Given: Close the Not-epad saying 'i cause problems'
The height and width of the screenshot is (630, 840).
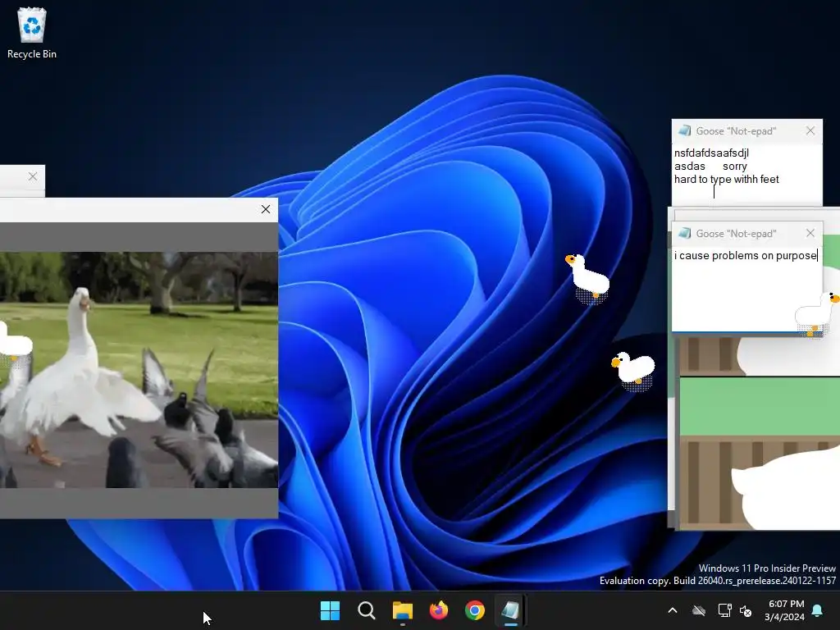Looking at the screenshot, I should click(x=810, y=233).
